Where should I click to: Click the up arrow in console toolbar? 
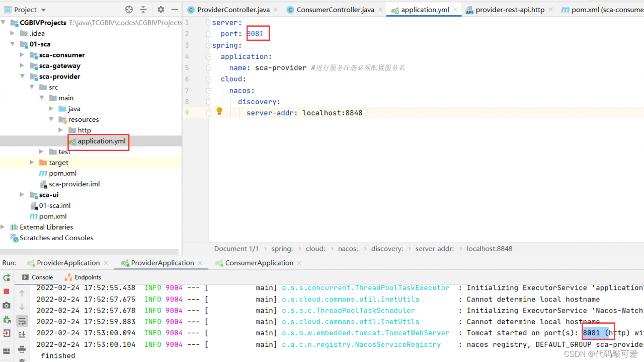(22, 293)
